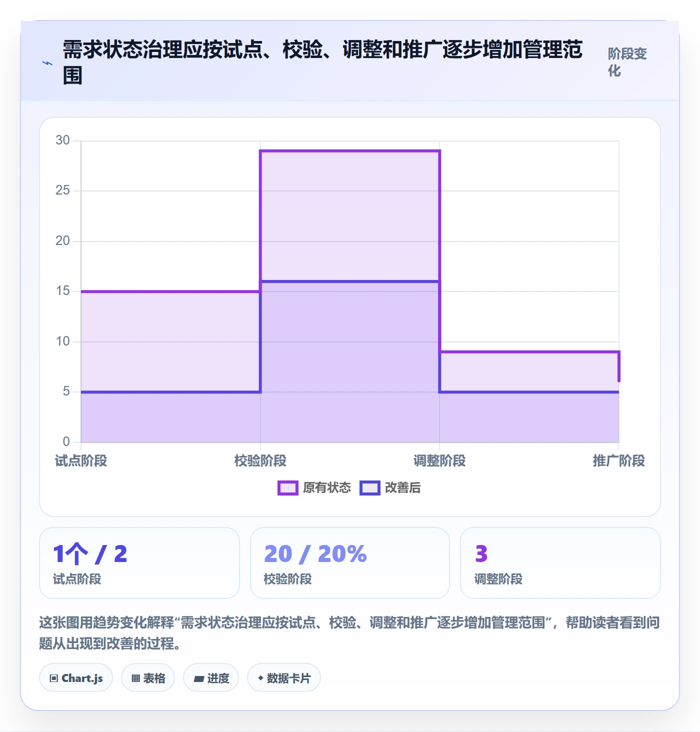The width and height of the screenshot is (700, 732).
Task: Click the 调整阶段 x-axis label
Action: tap(439, 461)
